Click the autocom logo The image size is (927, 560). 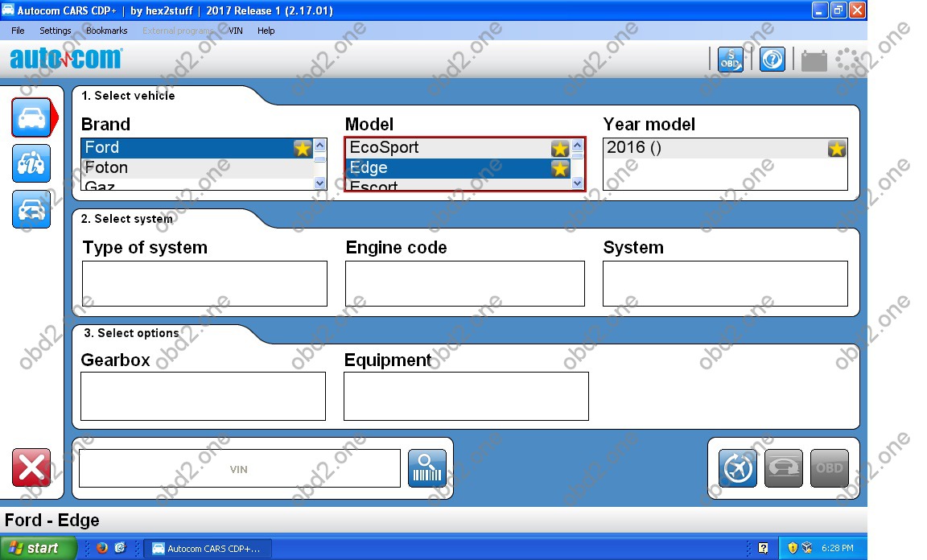[66, 59]
